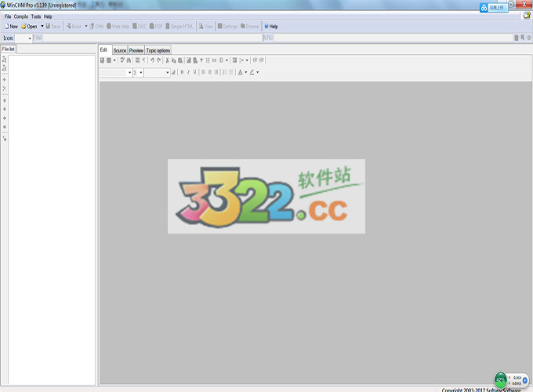Click the editor save icon
Image resolution: width=533 pixels, height=392 pixels.
click(x=102, y=60)
